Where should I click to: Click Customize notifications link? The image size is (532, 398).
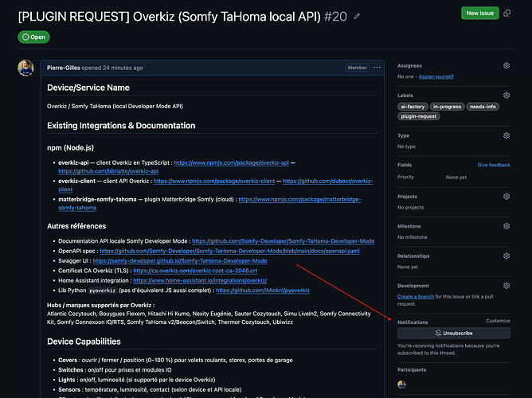(x=498, y=321)
